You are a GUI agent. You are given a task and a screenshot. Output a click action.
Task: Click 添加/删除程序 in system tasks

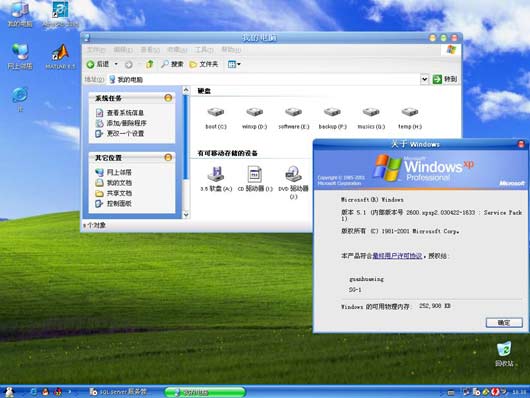(126, 123)
